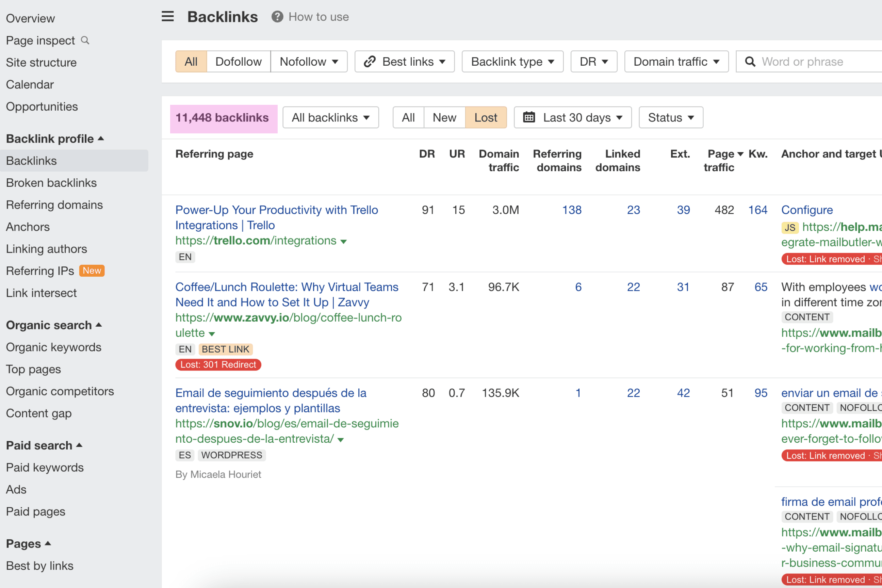Click the 138 referring domains link
This screenshot has width=882, height=588.
pos(571,210)
